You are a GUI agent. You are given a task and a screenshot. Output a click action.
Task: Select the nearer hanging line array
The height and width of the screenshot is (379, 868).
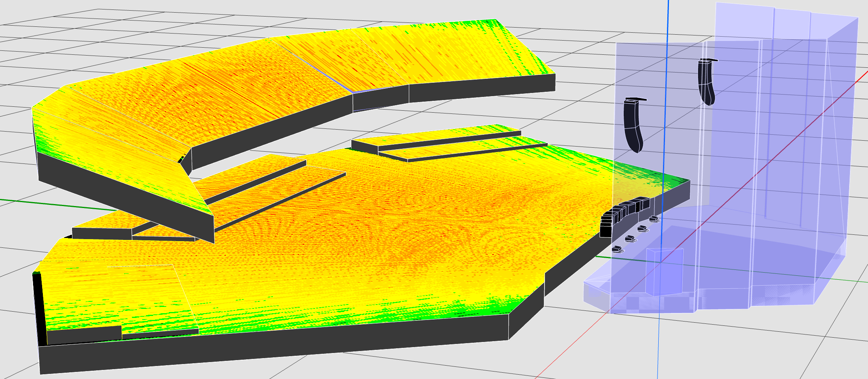633,126
